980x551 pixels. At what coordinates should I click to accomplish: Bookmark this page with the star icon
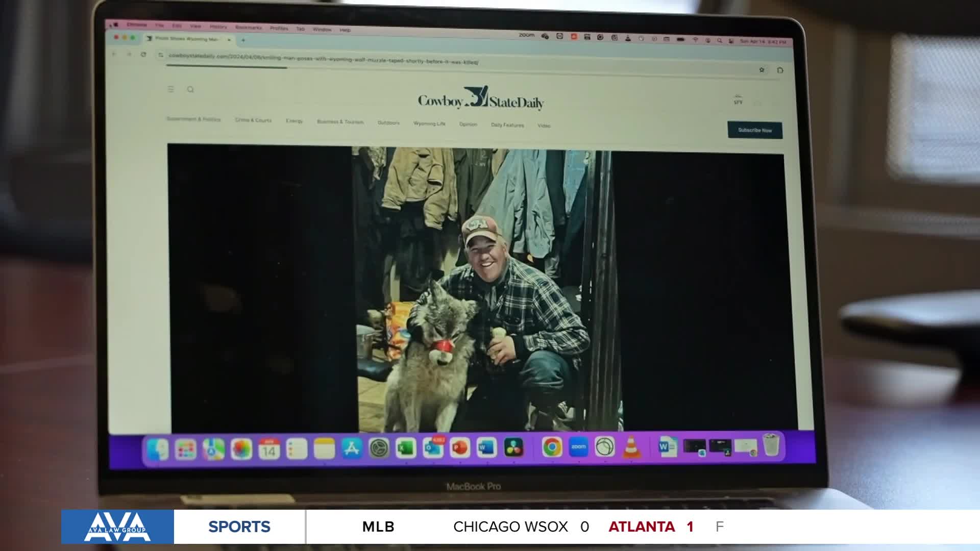tap(762, 70)
